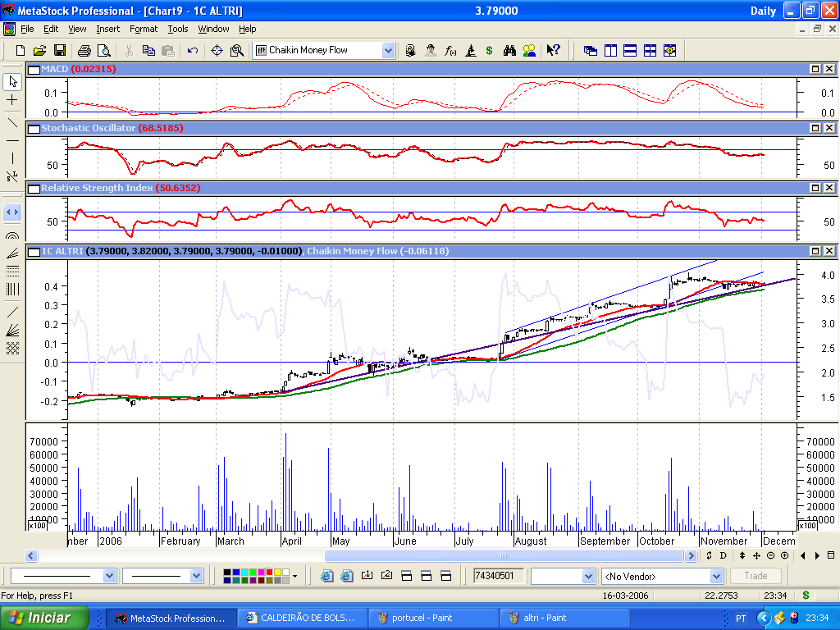
Task: Pick the yellow color swatch
Action: point(277,572)
